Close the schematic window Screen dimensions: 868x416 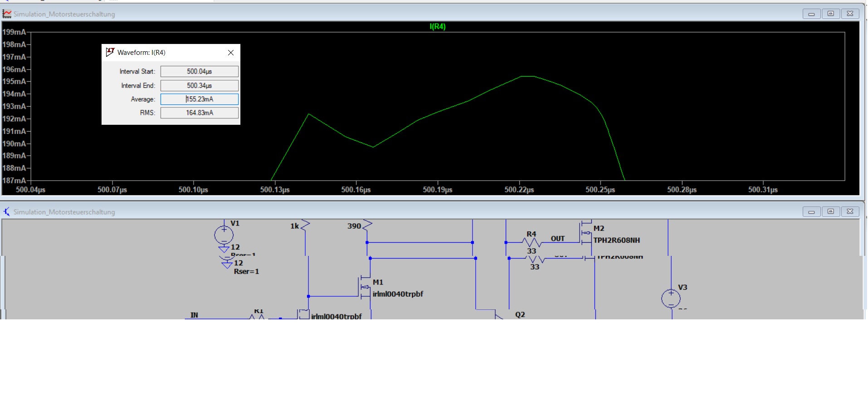click(x=850, y=212)
